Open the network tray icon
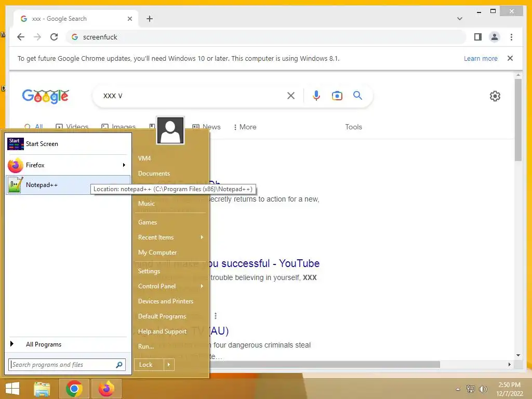This screenshot has height=399, width=532. (471, 389)
